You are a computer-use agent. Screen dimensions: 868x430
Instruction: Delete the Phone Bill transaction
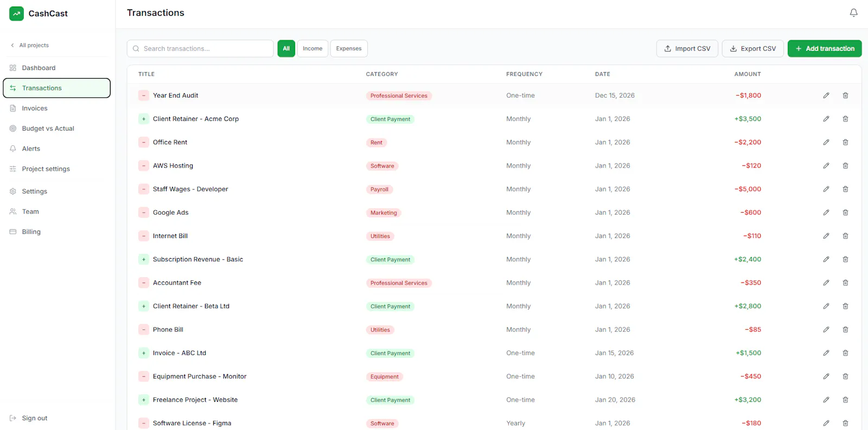point(845,330)
